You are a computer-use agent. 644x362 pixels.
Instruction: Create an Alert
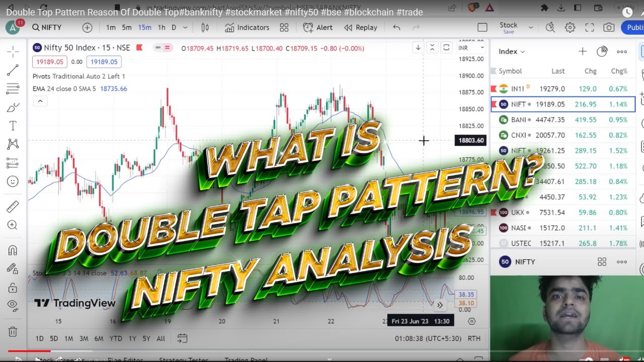318,28
